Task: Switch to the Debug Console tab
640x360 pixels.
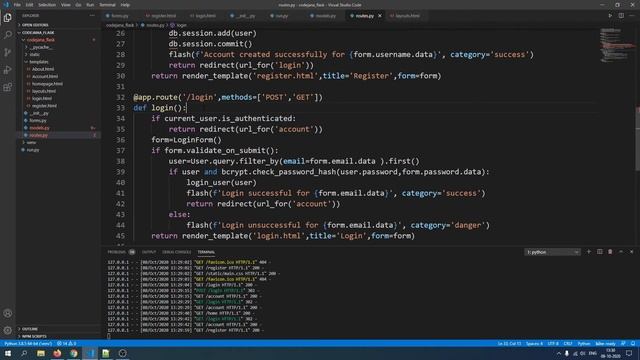Action: 176,252
